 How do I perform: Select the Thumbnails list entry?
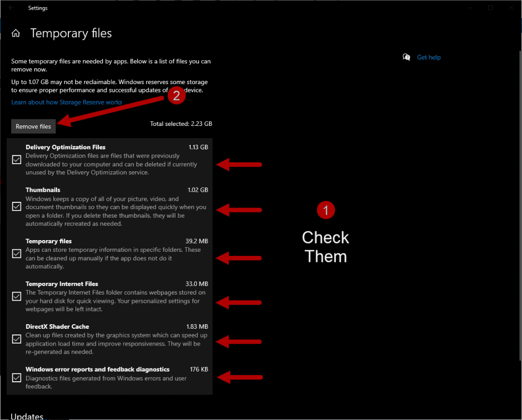[x=43, y=190]
